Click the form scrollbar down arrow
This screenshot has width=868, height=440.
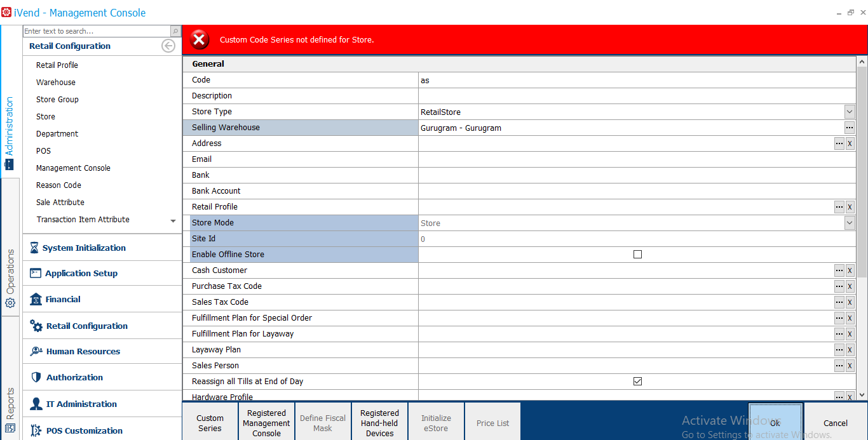[862, 394]
